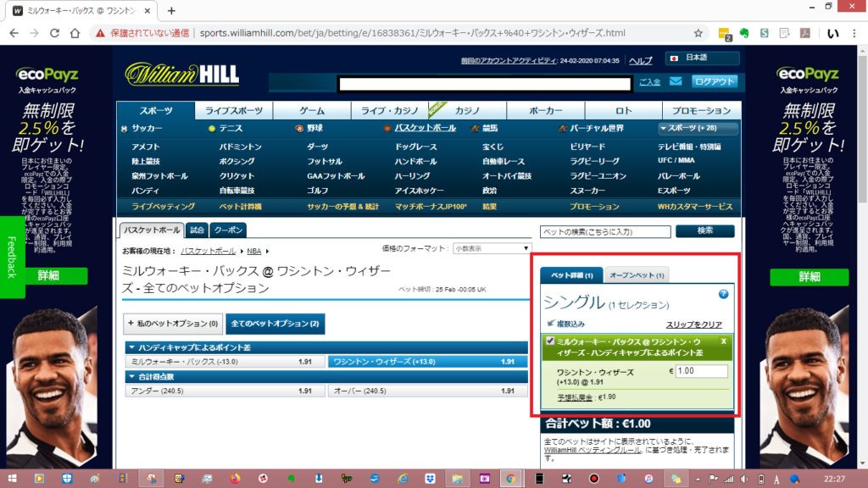
Task: Click the PDF extension icon in toolbar
Action: 805,33
